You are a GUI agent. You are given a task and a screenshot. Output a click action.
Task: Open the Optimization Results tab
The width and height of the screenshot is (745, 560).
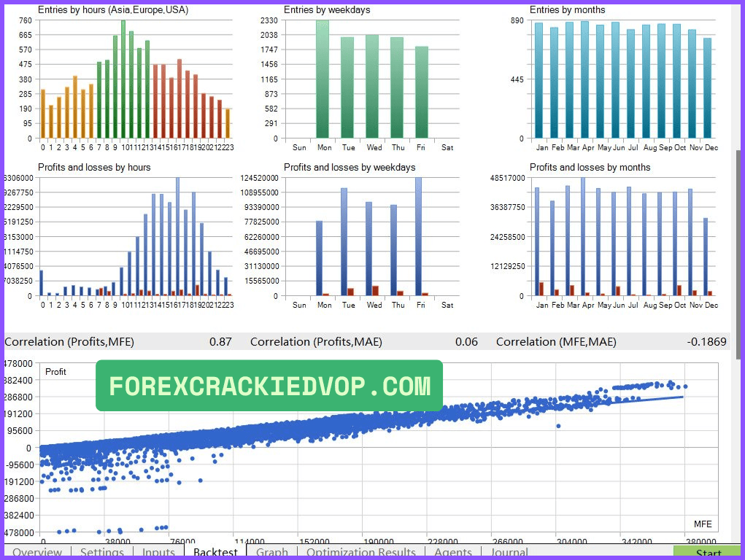[360, 553]
